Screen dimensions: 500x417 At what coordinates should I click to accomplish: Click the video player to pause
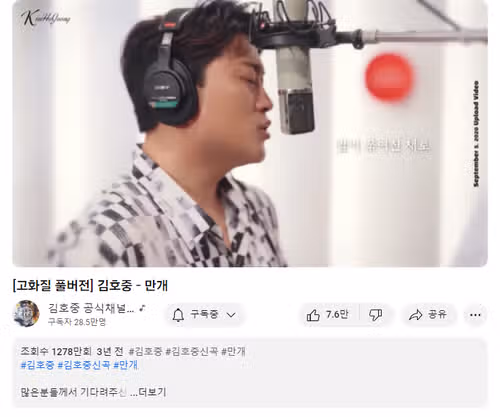(250, 133)
